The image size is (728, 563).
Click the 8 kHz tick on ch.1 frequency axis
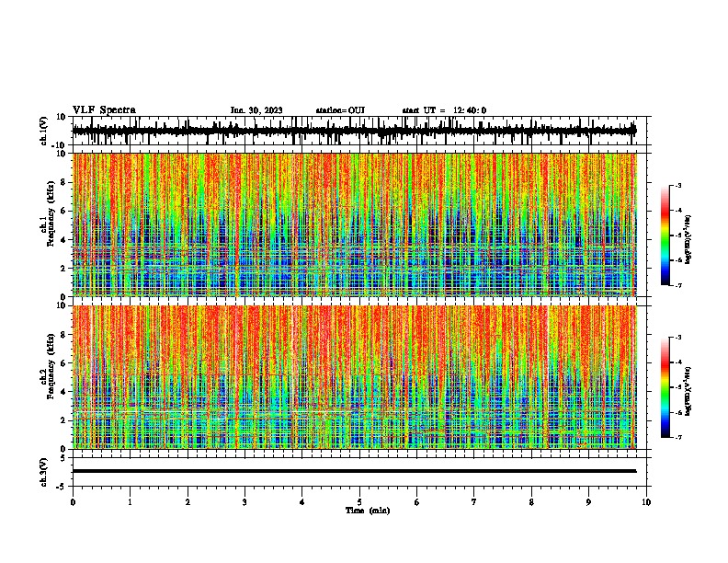pos(63,182)
